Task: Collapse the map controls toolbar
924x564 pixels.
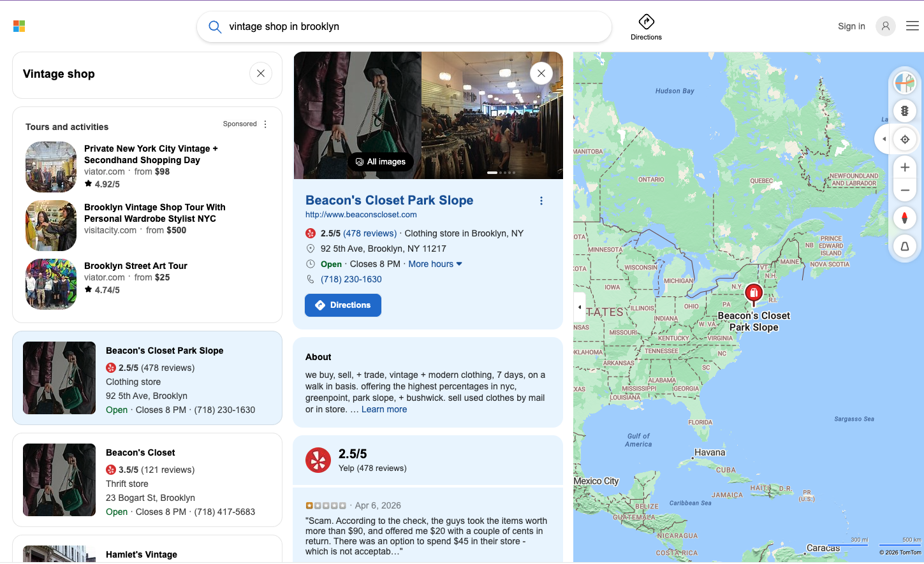Action: click(884, 139)
